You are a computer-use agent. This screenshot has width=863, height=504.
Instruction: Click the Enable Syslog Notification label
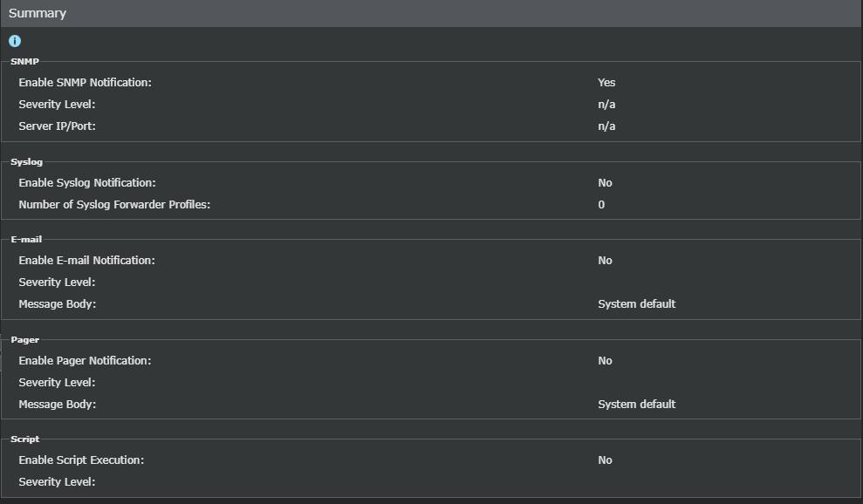[x=87, y=182]
